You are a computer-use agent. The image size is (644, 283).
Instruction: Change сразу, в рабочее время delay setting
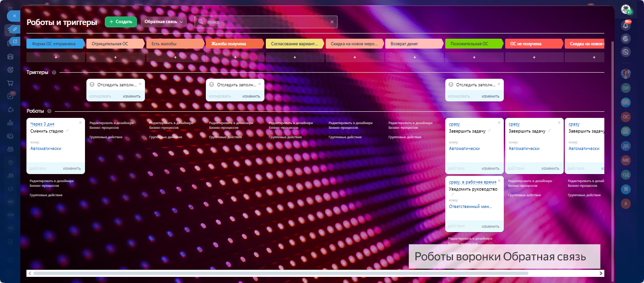point(473,182)
